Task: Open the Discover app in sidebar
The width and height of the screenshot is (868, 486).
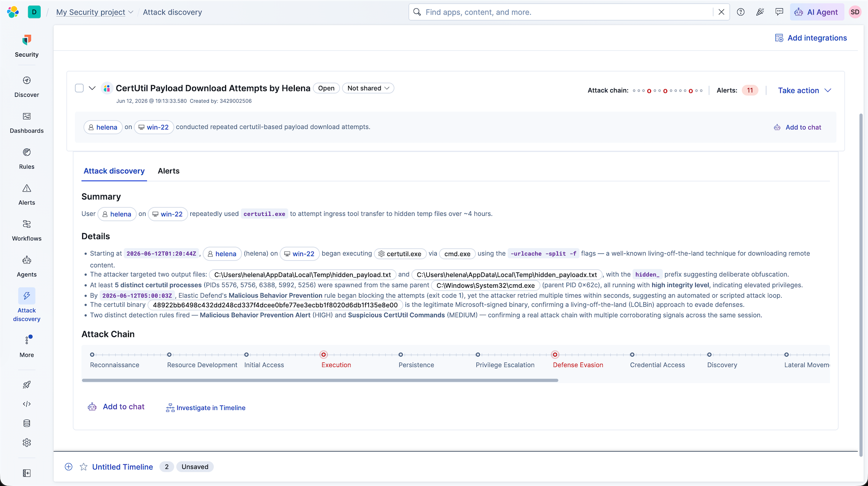Action: pyautogui.click(x=27, y=87)
